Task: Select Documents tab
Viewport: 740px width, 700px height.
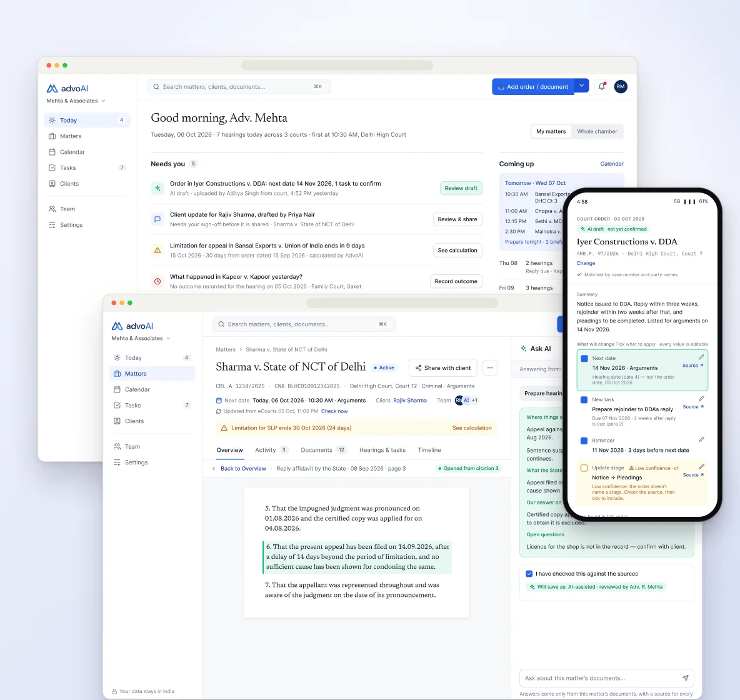Action: click(x=323, y=450)
